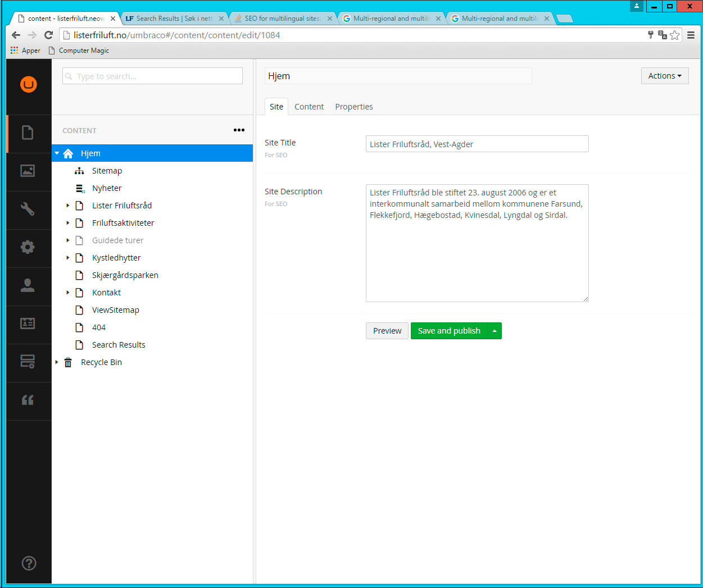Viewport: 703px width, 588px height.
Task: Click the Preview button
Action: [387, 331]
